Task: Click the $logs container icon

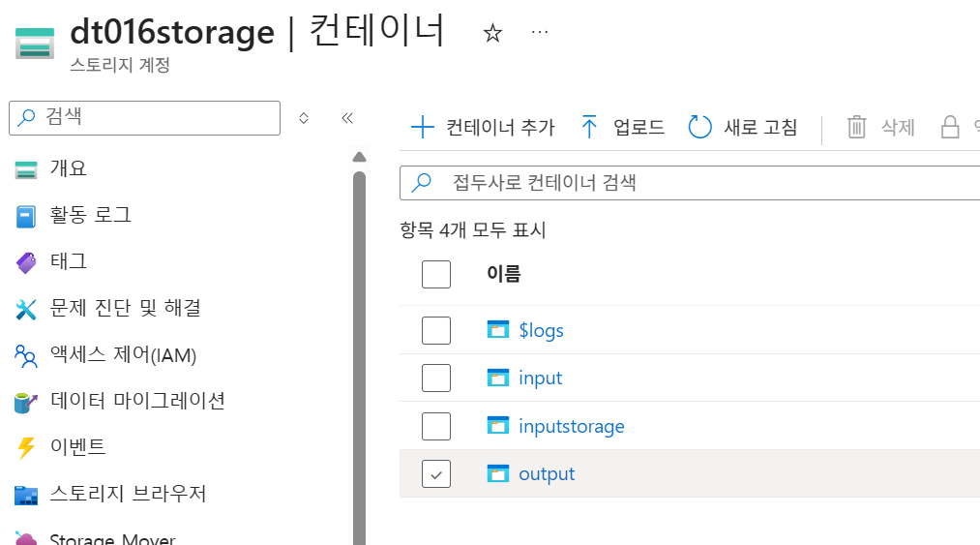Action: (498, 330)
